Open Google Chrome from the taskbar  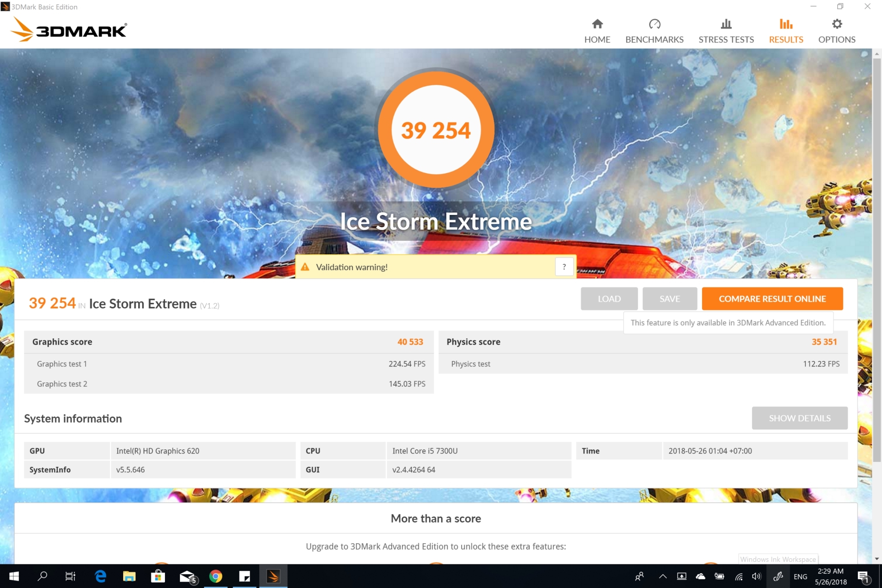tap(216, 576)
